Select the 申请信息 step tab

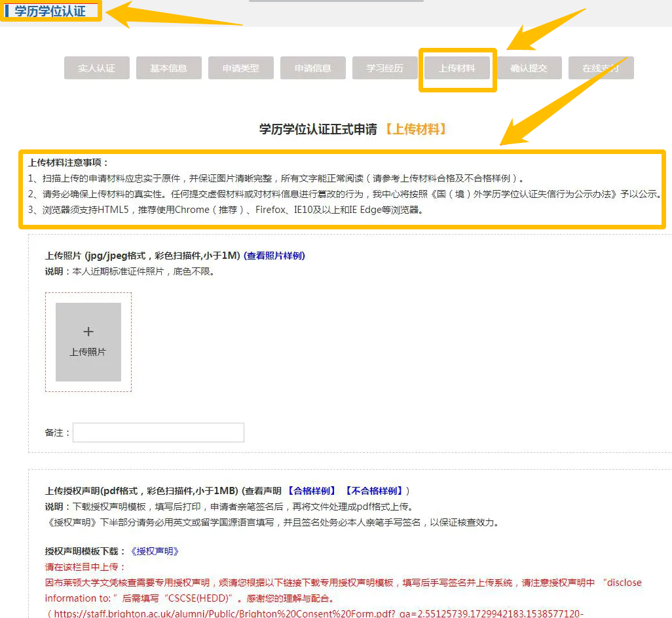coord(313,68)
